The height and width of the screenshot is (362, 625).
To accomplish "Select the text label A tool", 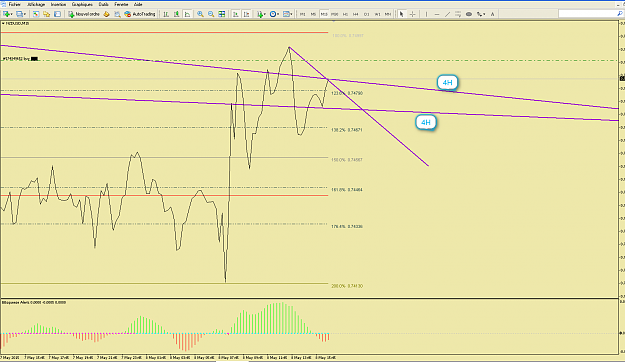I will 492,14.
